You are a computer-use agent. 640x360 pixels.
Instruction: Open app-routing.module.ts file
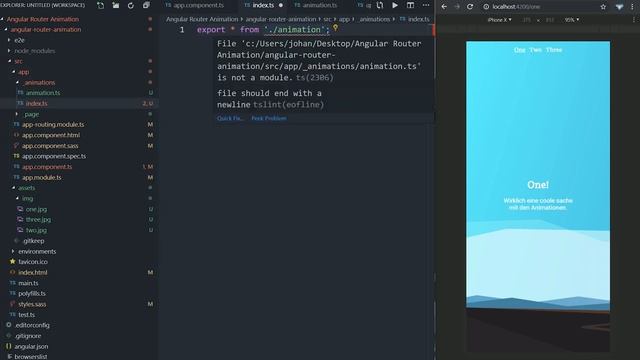(53, 124)
